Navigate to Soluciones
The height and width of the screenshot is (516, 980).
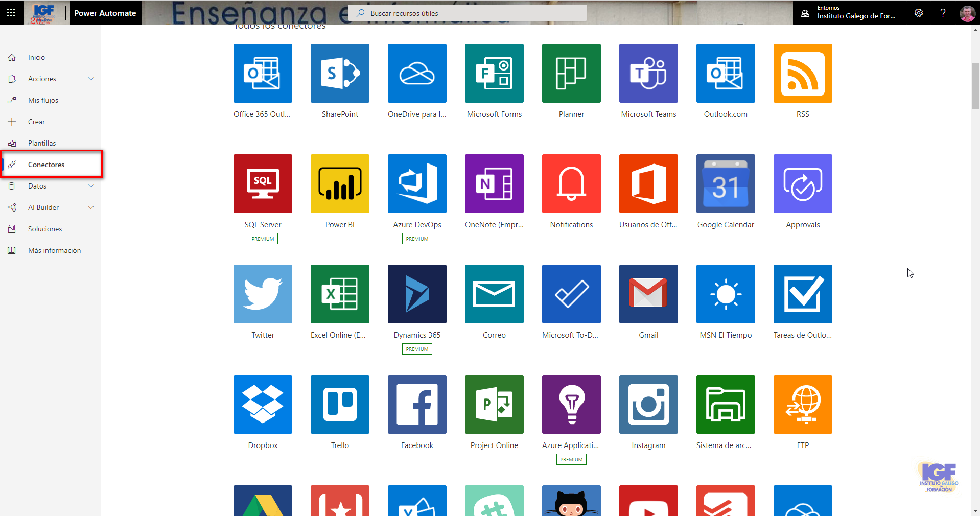tap(45, 228)
